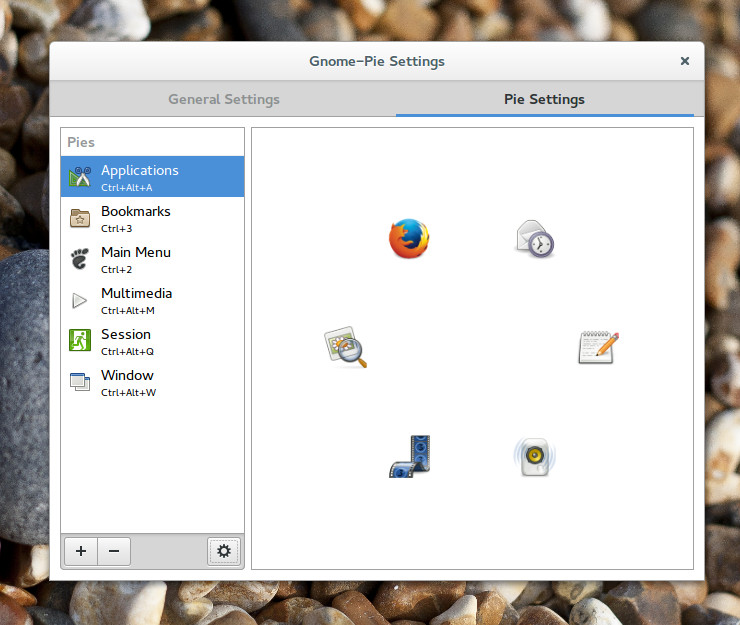740x625 pixels.
Task: Click the Ctrl+3 shortcut text
Action: 117,228
